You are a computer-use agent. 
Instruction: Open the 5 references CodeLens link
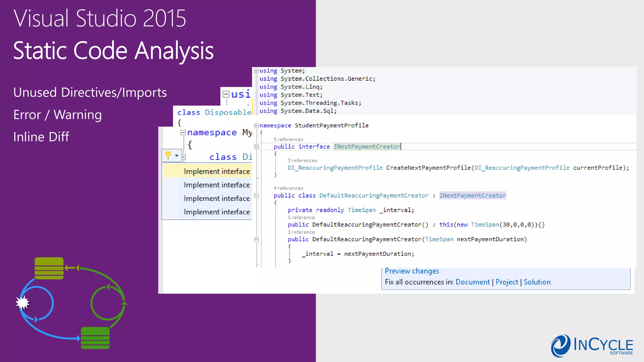[288, 139]
